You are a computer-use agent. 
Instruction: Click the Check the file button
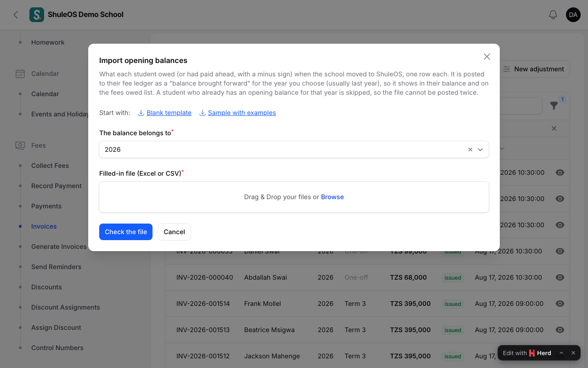pyautogui.click(x=126, y=232)
